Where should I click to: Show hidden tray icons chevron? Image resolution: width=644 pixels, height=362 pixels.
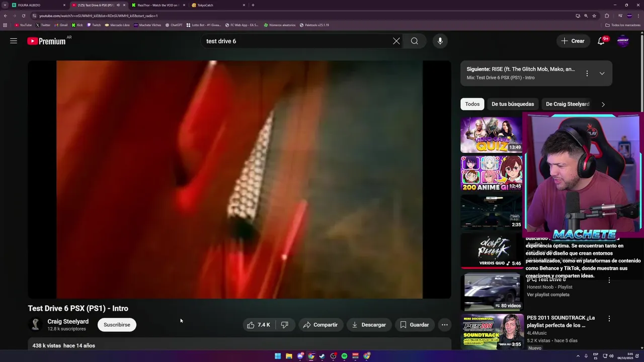(x=578, y=356)
